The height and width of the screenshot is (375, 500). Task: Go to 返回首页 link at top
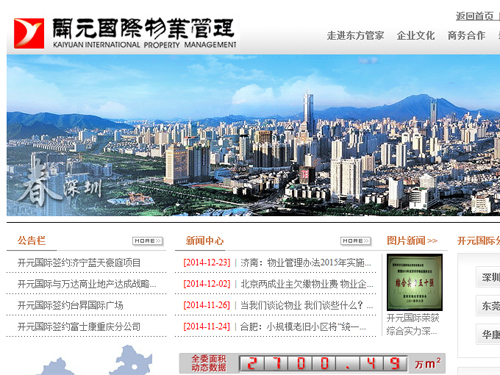[x=475, y=16]
